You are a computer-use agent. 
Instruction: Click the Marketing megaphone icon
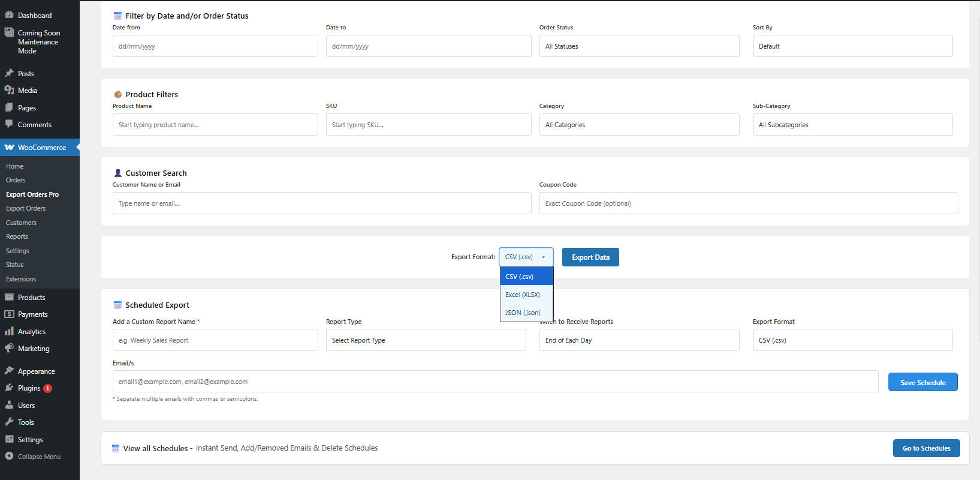[9, 348]
